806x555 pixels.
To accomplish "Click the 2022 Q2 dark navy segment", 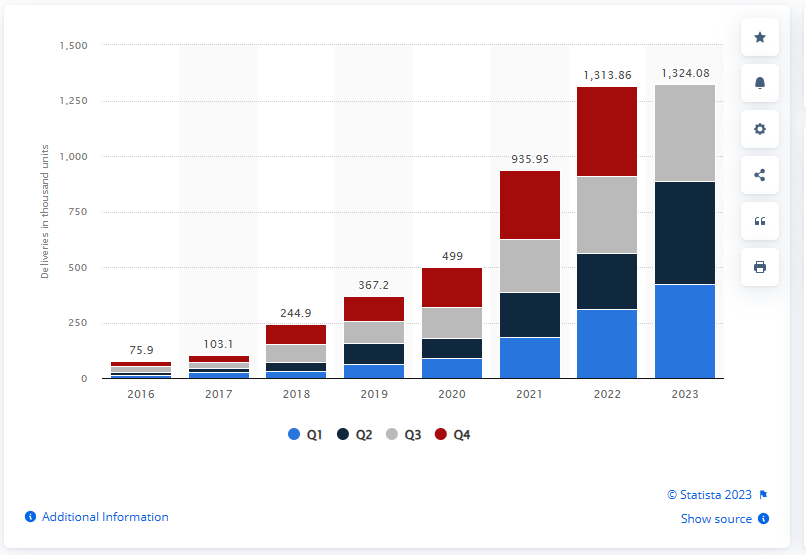I will coord(607,281).
